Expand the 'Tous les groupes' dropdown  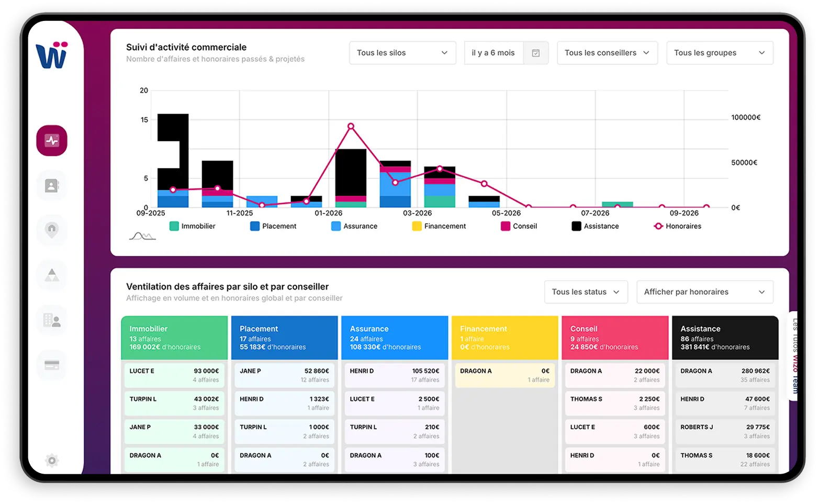[x=720, y=53]
